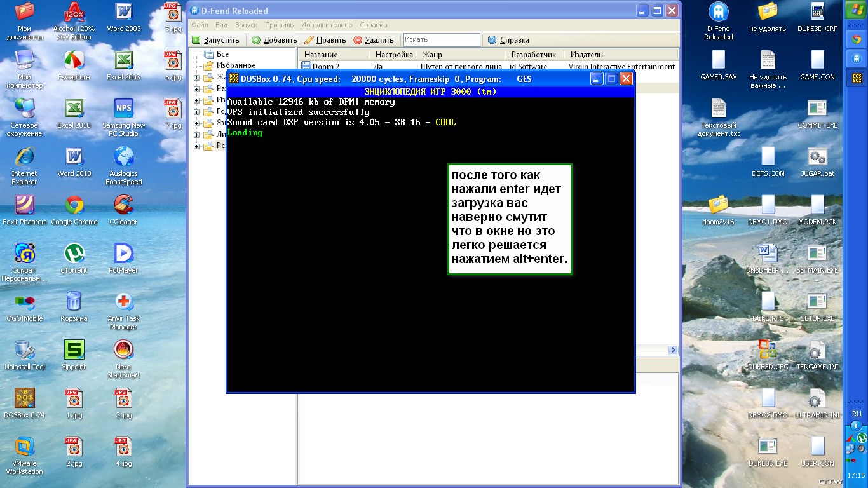Sort the game list by the Название column
The image size is (868, 488).
pyautogui.click(x=334, y=55)
